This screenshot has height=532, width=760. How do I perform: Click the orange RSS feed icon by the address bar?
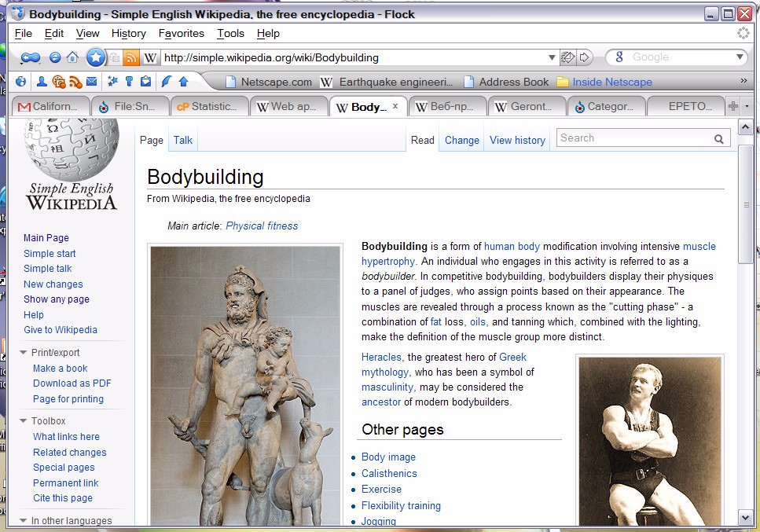[130, 57]
